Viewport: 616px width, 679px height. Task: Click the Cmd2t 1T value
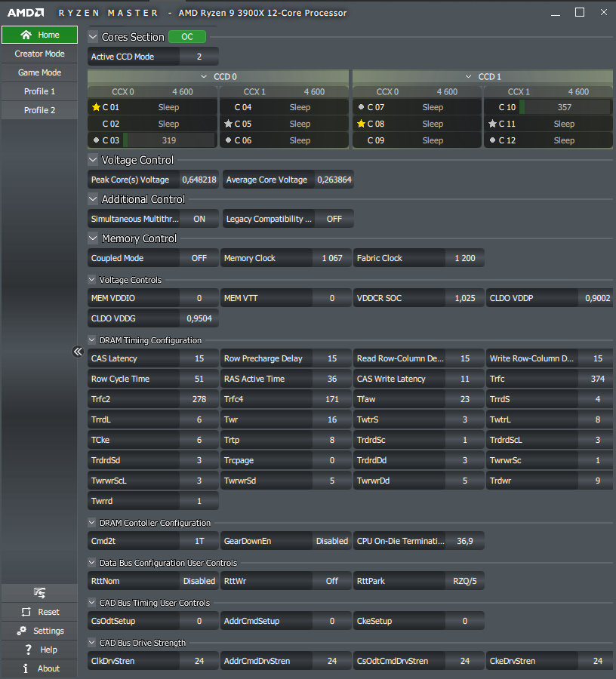pos(199,541)
